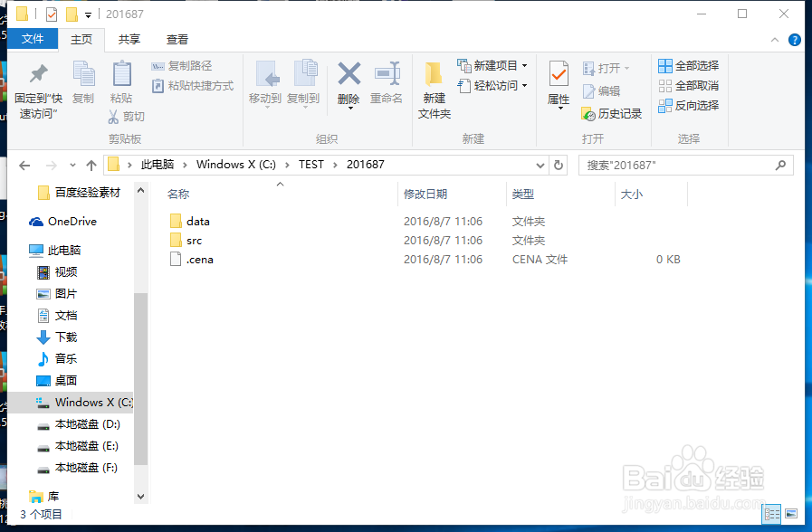
Task: Open Desktop (桌面) in the navigation pane
Action: pyautogui.click(x=57, y=381)
